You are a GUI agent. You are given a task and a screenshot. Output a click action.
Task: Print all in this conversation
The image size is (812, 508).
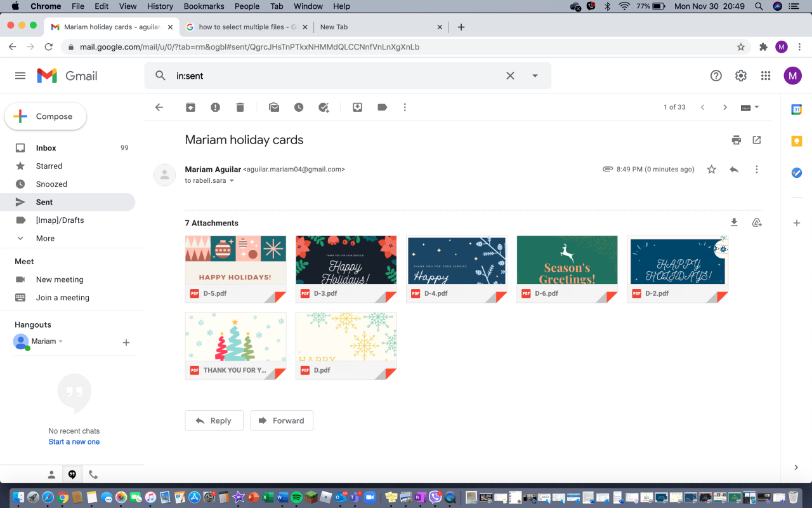point(736,140)
